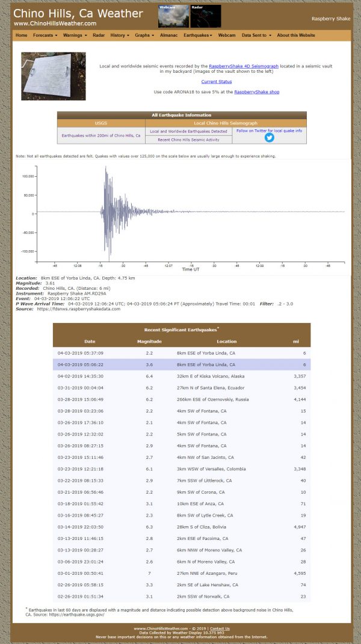This screenshot has width=361, height=644.
Task: Click the www.ChinoHillsWeather.com header text
Action: tap(55, 23)
